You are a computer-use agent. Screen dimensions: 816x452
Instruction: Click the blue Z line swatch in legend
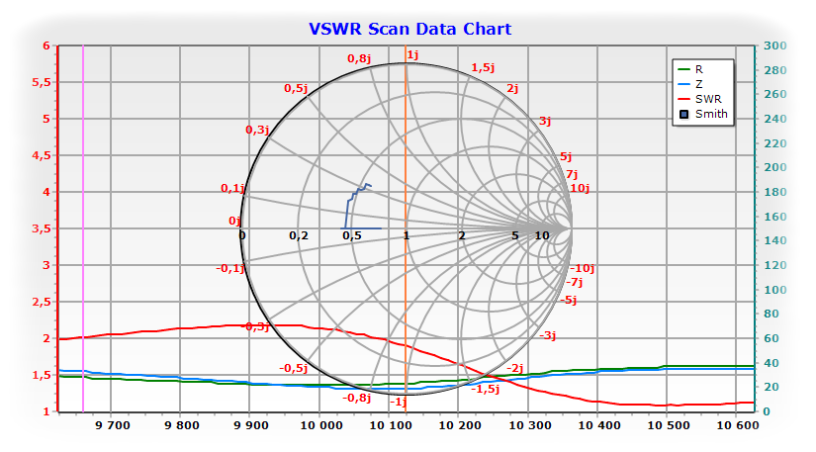(684, 84)
